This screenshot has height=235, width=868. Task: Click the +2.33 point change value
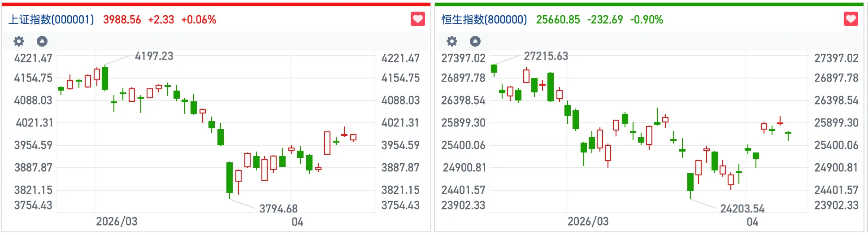pyautogui.click(x=161, y=20)
